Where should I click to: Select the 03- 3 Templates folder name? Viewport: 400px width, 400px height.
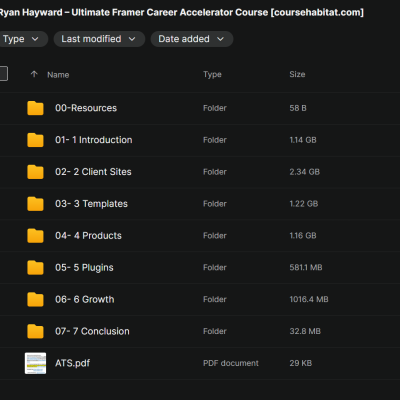(x=91, y=204)
